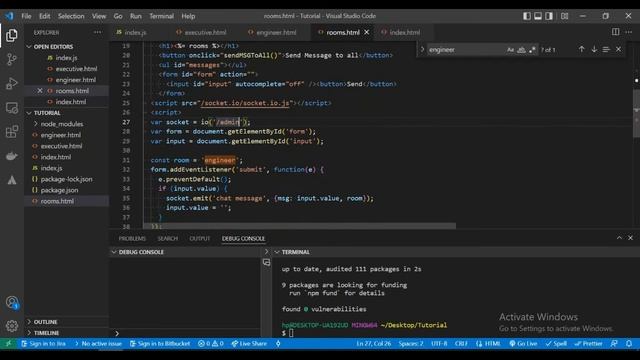This screenshot has width=640, height=360.
Task: Select package-lock.json in file tree
Action: (x=66, y=179)
